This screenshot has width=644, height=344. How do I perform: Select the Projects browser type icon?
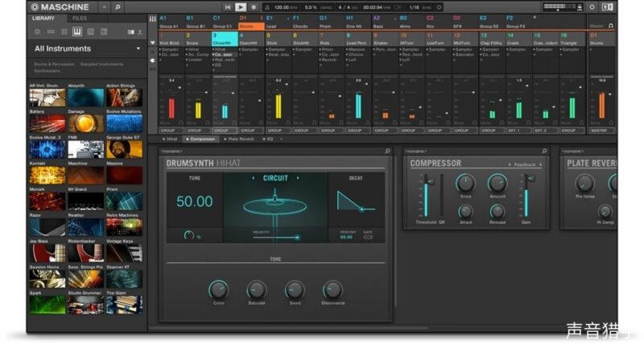(37, 31)
